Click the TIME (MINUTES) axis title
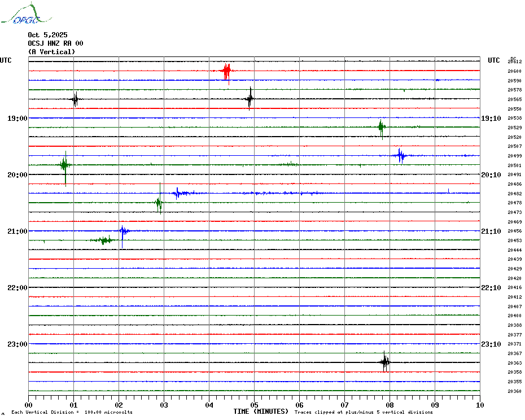The width and height of the screenshot is (525, 420). [261, 412]
